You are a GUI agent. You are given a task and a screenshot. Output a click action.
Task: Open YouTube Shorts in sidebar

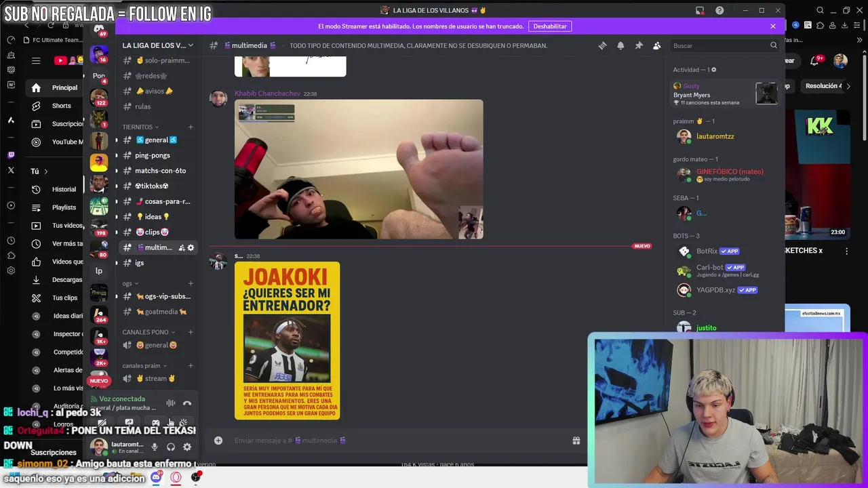pos(56,106)
